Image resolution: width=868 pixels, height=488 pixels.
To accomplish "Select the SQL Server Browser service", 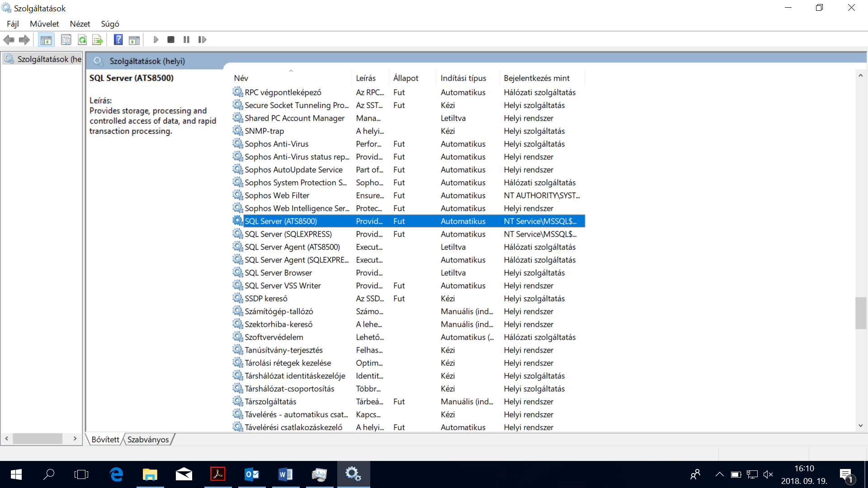I will [408, 272].
